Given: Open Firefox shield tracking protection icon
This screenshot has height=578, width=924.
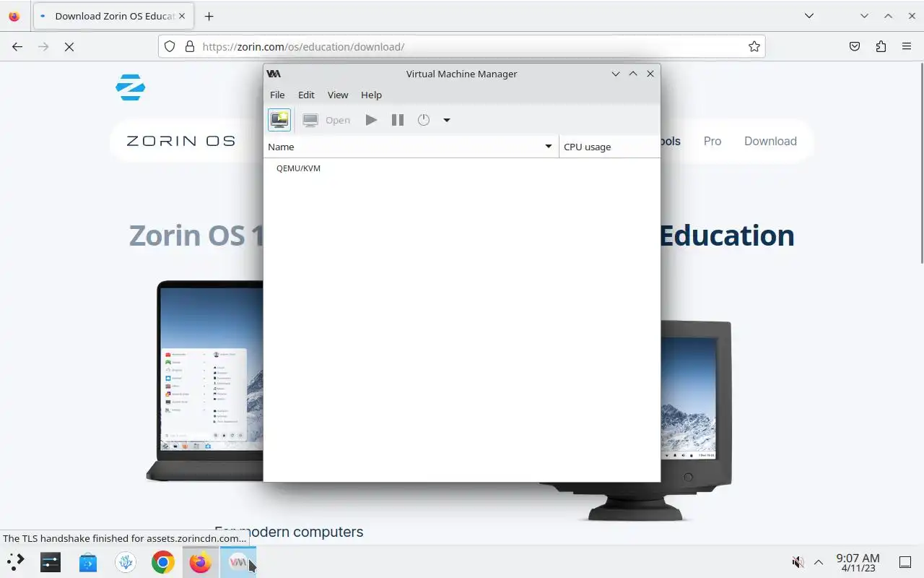Looking at the screenshot, I should click(170, 46).
